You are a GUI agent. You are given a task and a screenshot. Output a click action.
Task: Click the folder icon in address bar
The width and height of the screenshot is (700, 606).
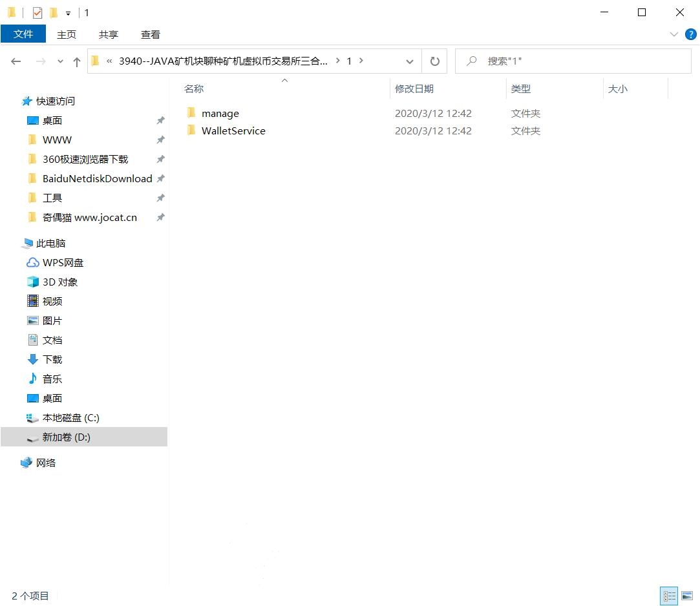(95, 61)
